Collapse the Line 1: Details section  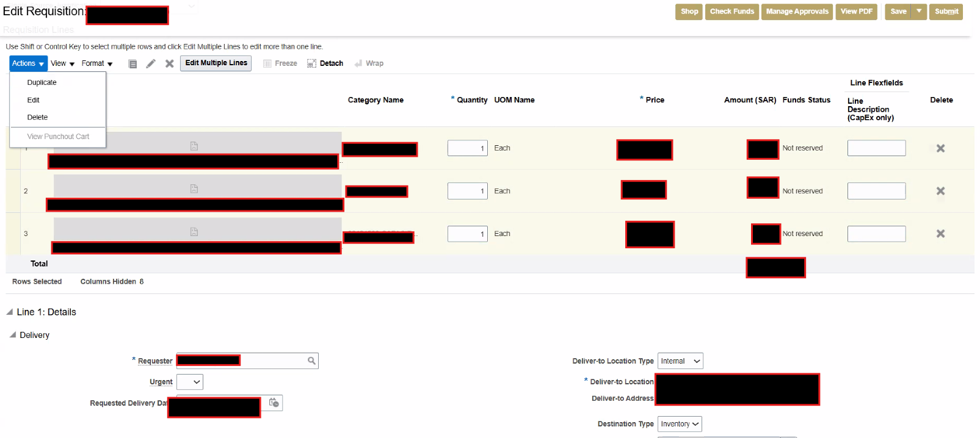10,312
